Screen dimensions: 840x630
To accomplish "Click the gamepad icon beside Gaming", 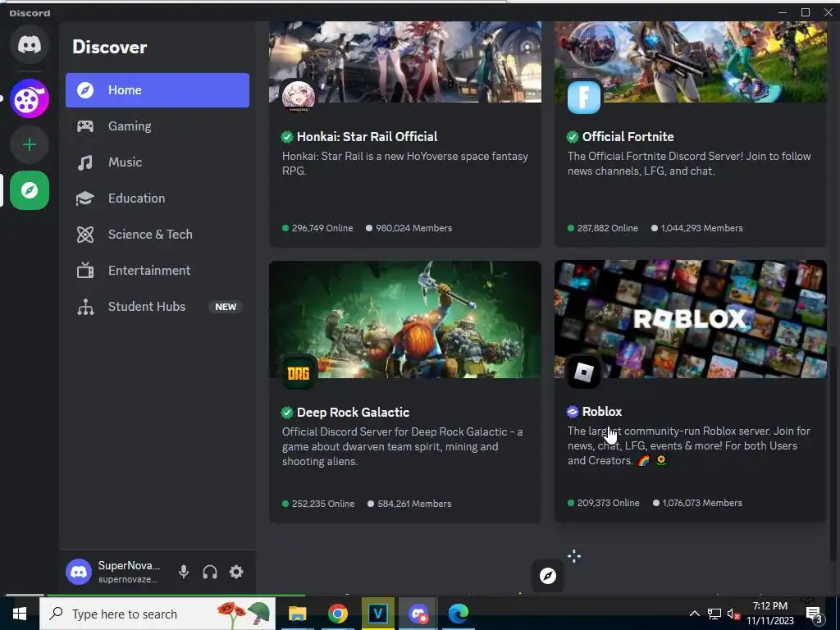I will point(85,126).
